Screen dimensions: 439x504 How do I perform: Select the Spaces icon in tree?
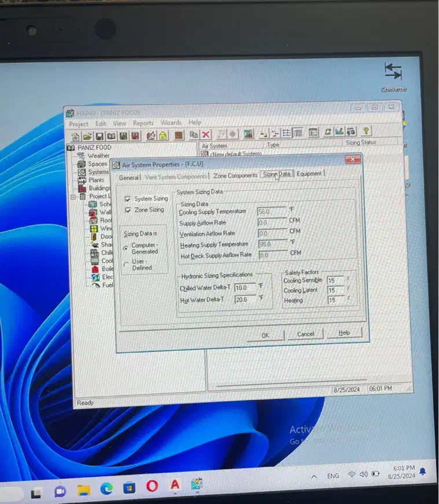pos(82,164)
